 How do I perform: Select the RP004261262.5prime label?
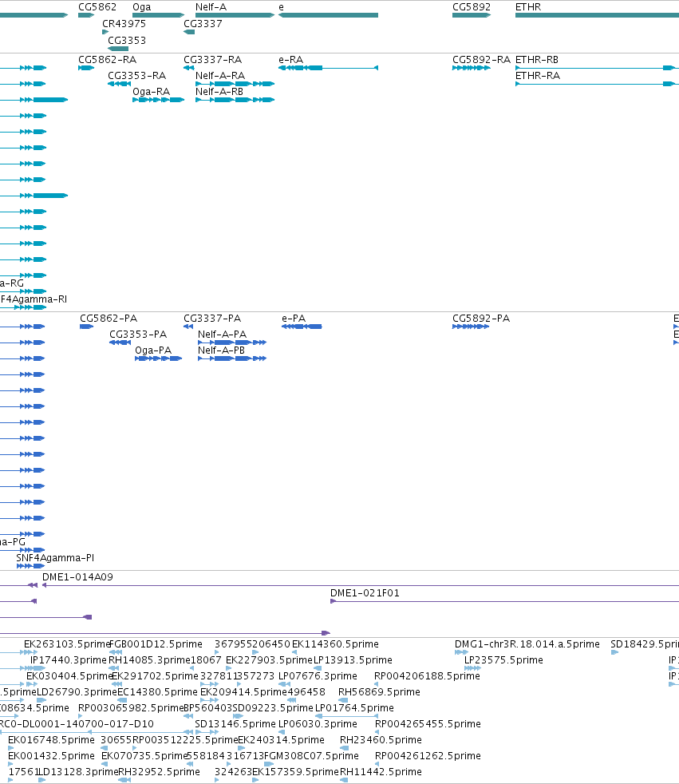[428, 756]
